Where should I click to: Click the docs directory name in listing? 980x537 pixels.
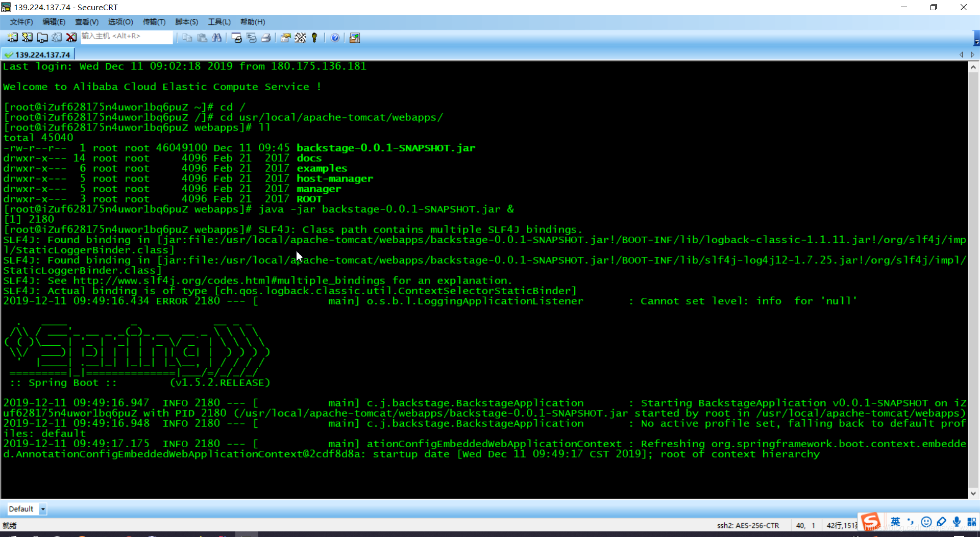click(x=309, y=158)
